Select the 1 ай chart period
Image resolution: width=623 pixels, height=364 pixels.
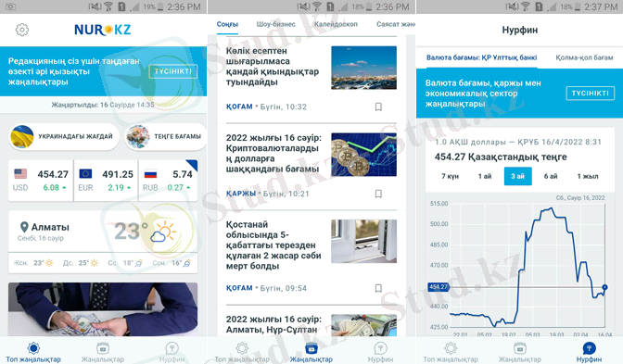(485, 176)
